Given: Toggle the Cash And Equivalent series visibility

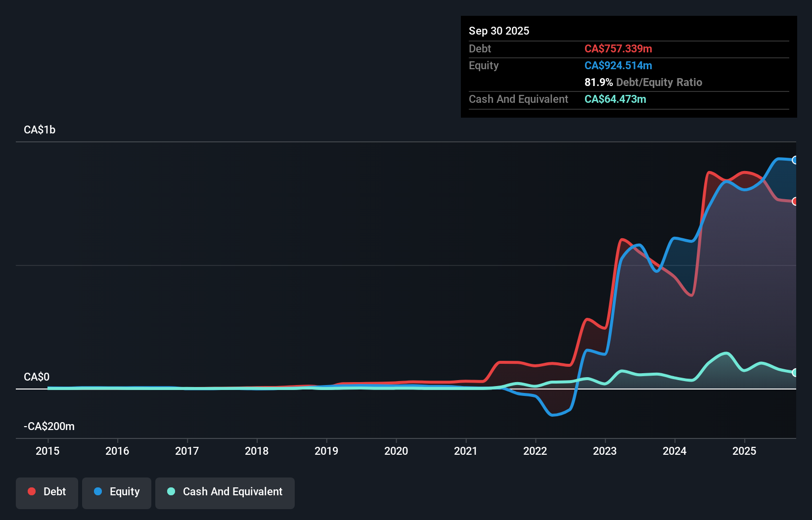Looking at the screenshot, I should (225, 491).
